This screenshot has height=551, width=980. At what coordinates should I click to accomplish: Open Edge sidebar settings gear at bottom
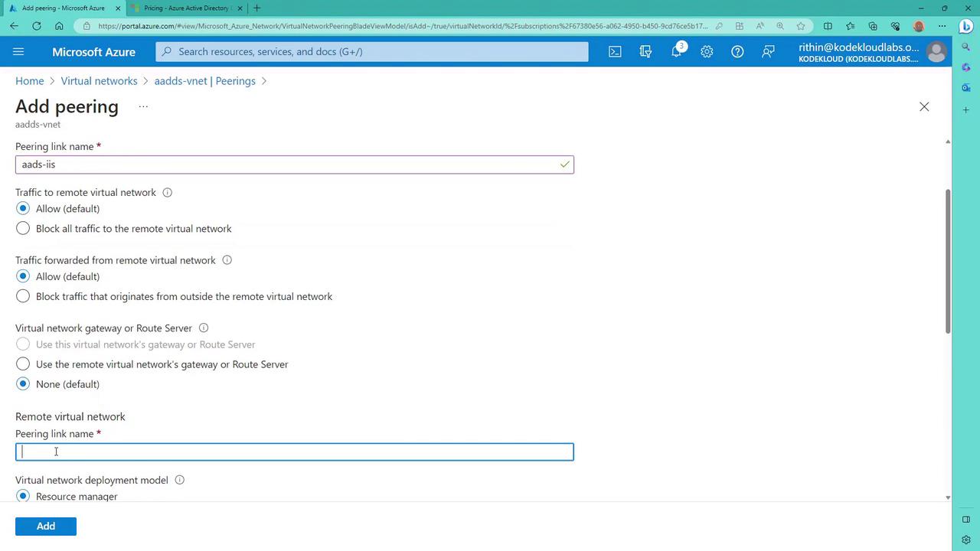pos(966,540)
